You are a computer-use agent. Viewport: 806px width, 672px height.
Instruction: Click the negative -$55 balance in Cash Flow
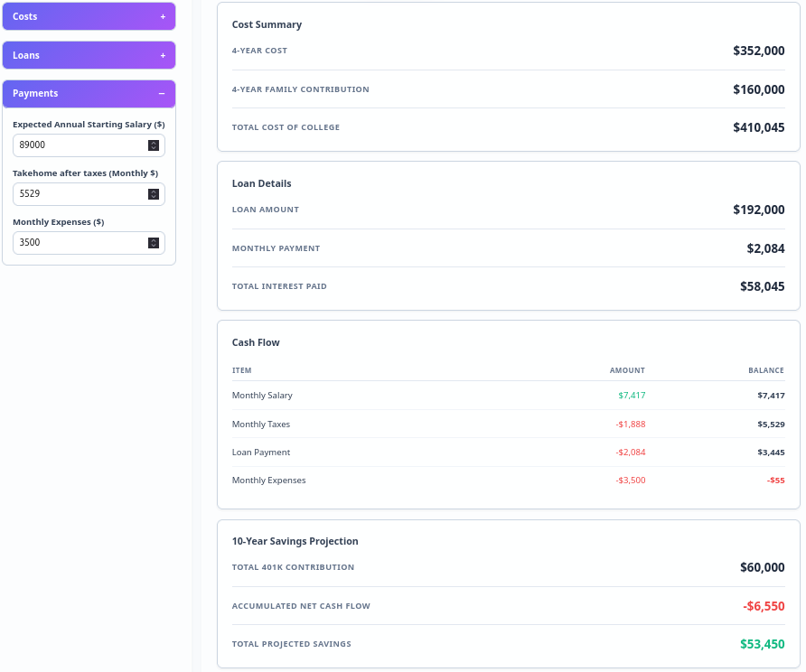click(775, 481)
